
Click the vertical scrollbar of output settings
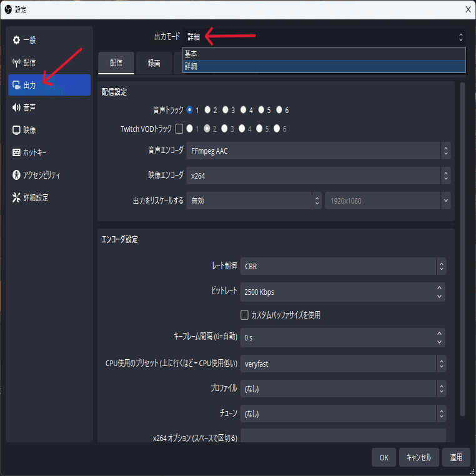pyautogui.click(x=462, y=249)
